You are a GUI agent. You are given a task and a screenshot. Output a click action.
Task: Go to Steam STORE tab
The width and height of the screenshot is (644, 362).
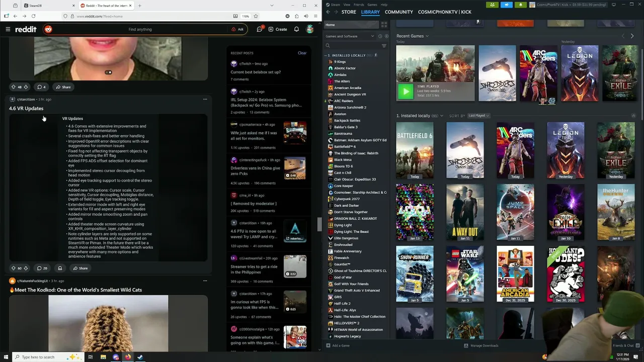349,12
